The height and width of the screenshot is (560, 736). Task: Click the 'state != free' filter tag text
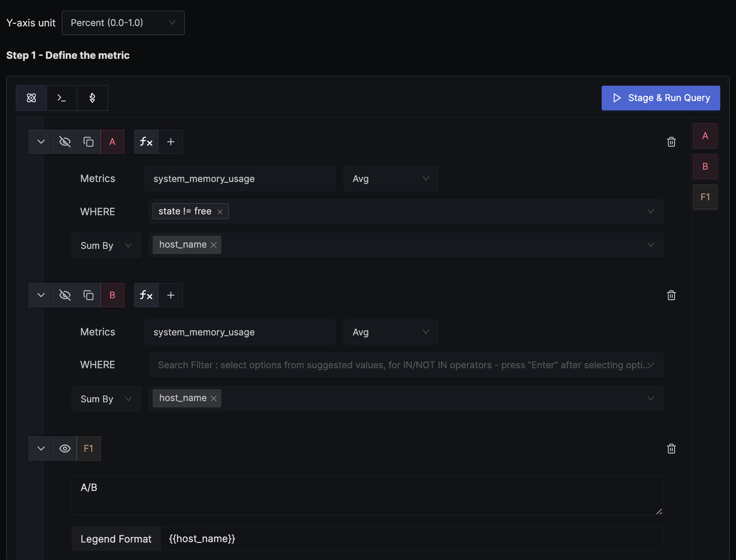tap(185, 211)
